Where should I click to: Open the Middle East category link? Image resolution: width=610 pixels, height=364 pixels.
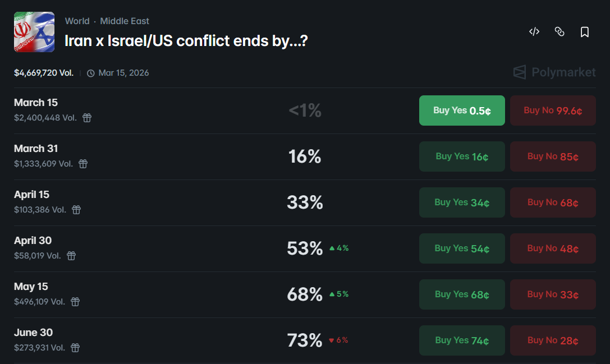click(x=125, y=21)
